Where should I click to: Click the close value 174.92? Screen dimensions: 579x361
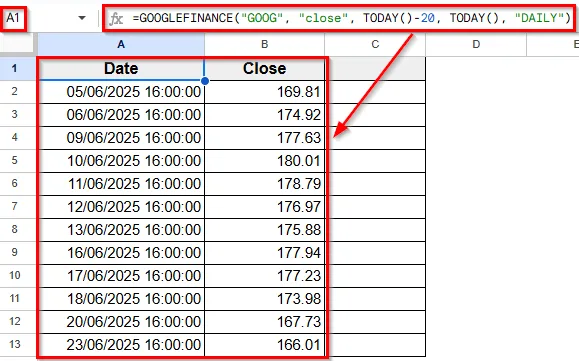(x=264, y=114)
